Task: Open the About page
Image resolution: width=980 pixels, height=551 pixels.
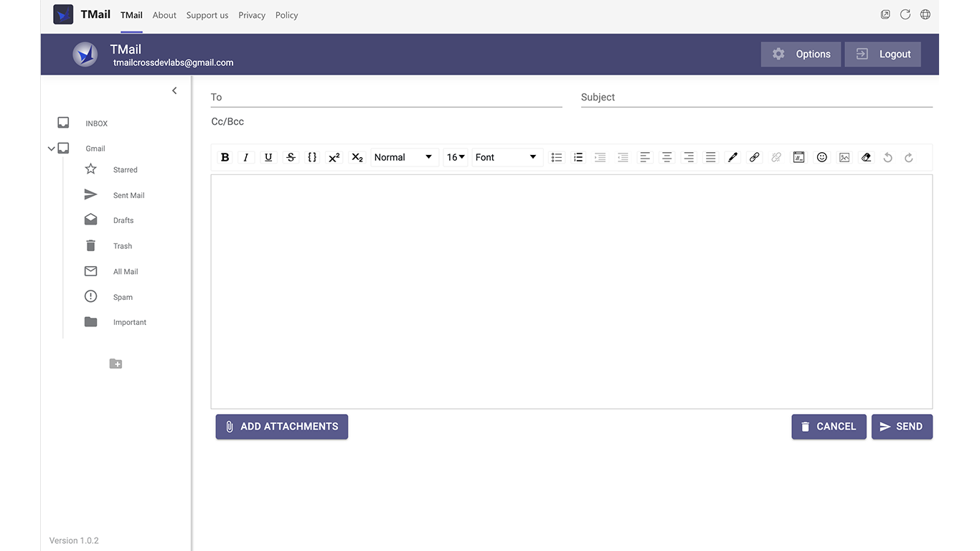Action: tap(164, 15)
